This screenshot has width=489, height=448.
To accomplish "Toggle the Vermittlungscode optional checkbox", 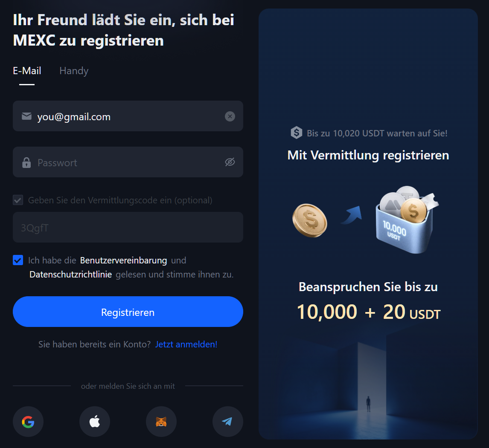I will (x=18, y=200).
